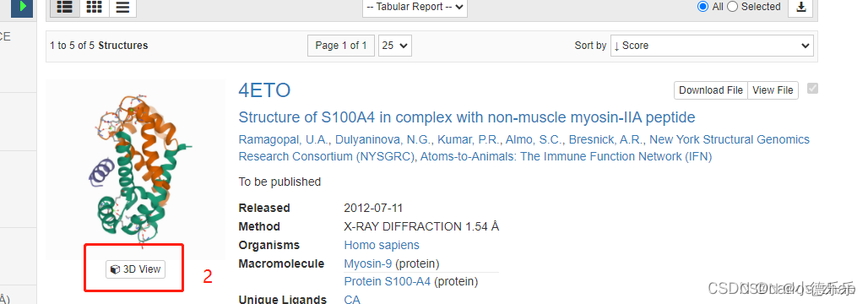868x304 pixels.
Task: Click the download results icon
Action: [x=800, y=7]
